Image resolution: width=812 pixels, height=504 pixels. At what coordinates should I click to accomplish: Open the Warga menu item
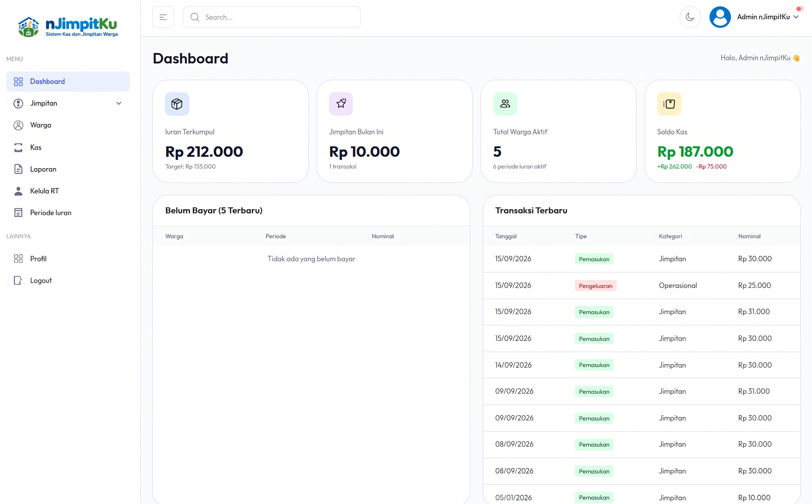pos(68,125)
